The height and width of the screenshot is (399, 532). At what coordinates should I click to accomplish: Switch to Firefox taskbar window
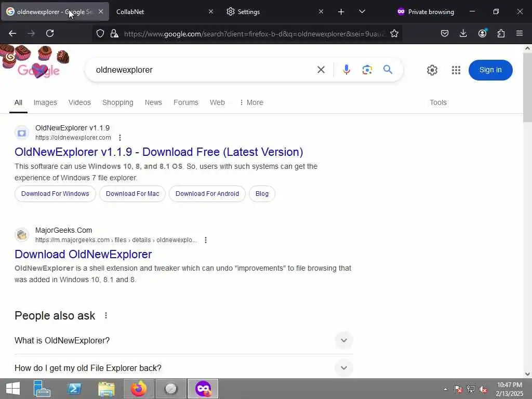[x=138, y=389]
